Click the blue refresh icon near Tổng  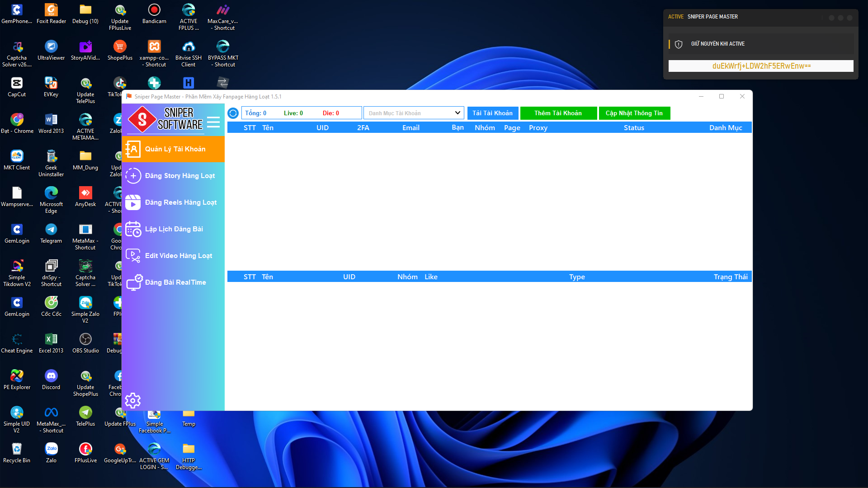(x=233, y=113)
